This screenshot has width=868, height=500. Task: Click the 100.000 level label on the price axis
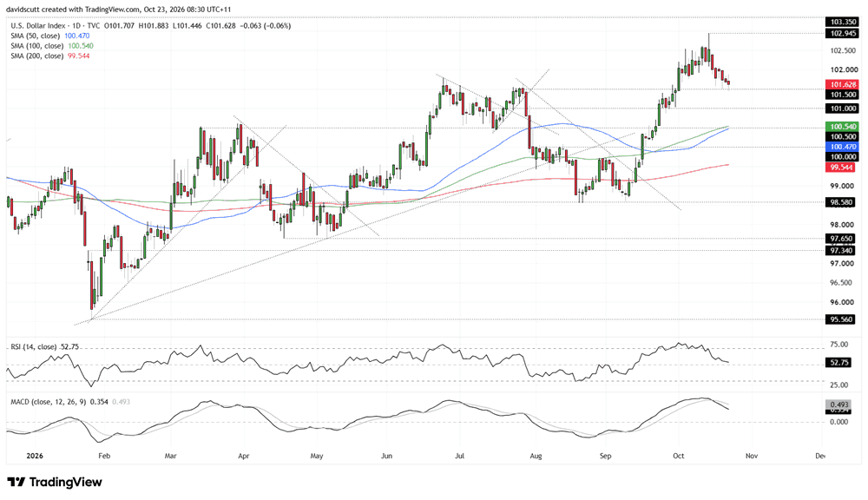pos(841,157)
